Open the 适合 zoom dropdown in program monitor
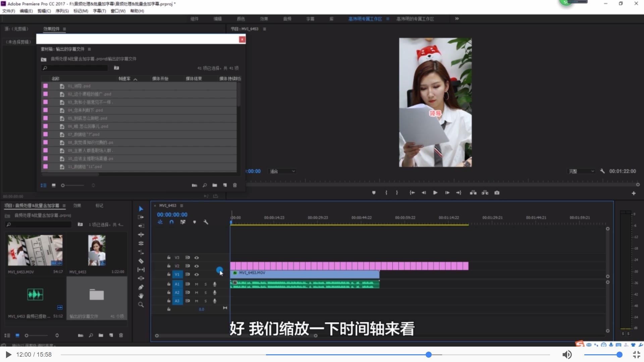Screen dimensions: 644x362 pyautogui.click(x=282, y=171)
